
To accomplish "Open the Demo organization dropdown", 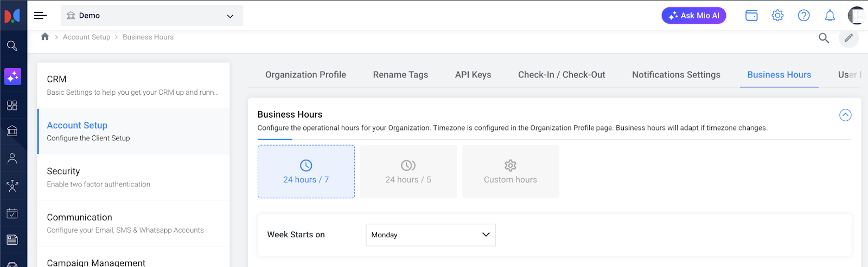I will click(x=151, y=16).
